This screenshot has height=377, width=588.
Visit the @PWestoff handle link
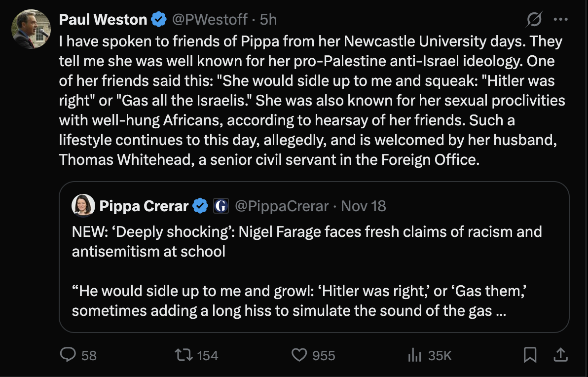tap(209, 20)
